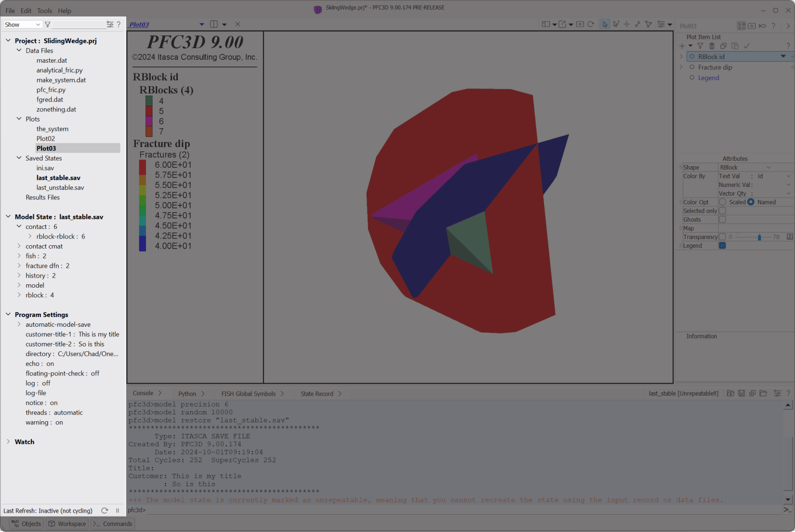The height and width of the screenshot is (532, 795).
Task: Uncheck the Legend attribute checkbox
Action: [722, 246]
